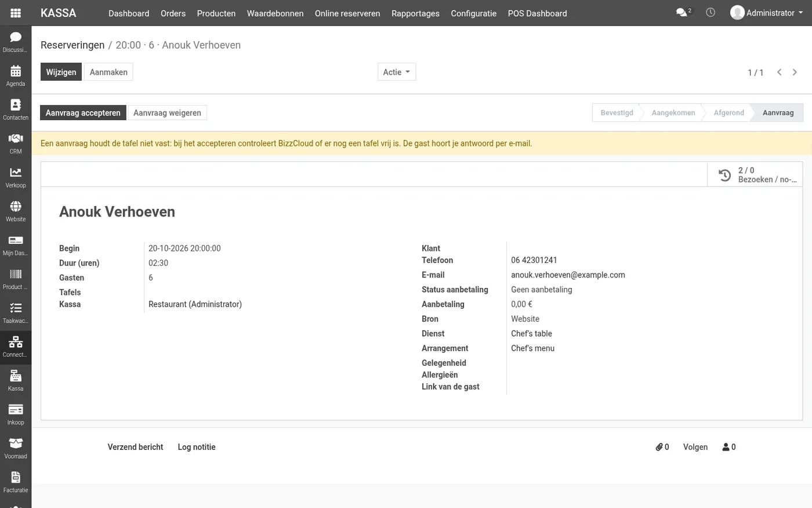This screenshot has height=508, width=812.
Task: Go to next record arrow
Action: pos(795,72)
